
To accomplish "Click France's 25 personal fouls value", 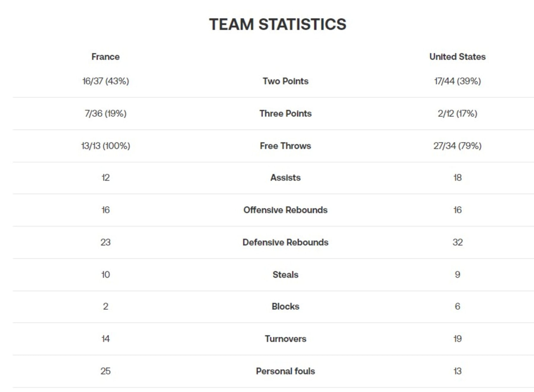I will click(105, 371).
